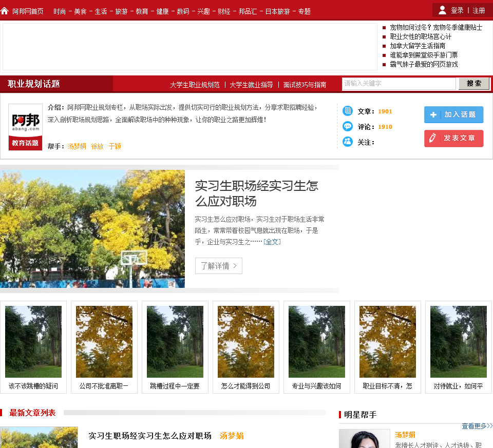Click the 了解详情 button
This screenshot has width=493, height=448.
[219, 266]
